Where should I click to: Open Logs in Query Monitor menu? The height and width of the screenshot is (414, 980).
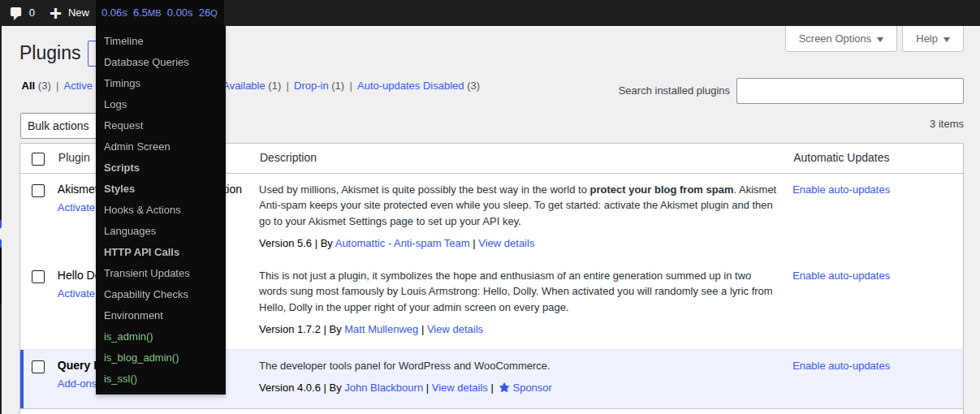coord(161,105)
